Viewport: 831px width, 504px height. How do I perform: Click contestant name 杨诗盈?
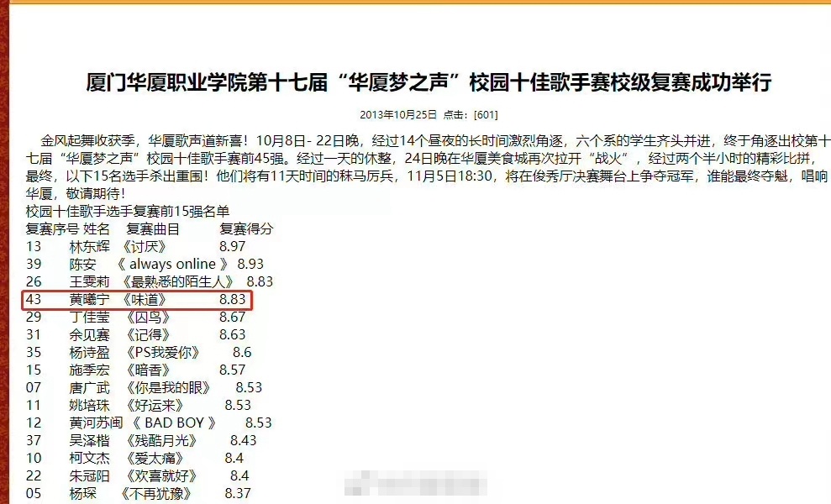click(90, 352)
